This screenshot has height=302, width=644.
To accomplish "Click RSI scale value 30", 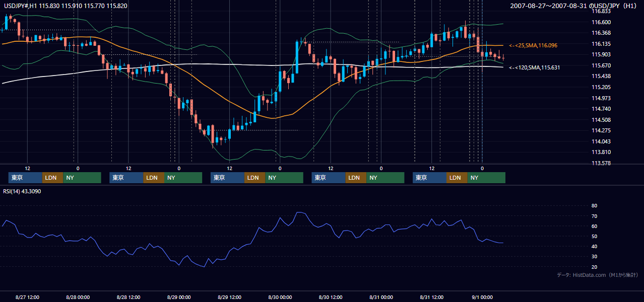I will 594,257.
